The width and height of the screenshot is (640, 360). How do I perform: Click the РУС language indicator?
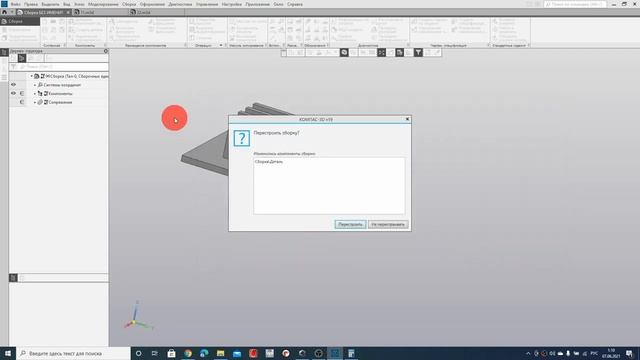click(x=594, y=353)
